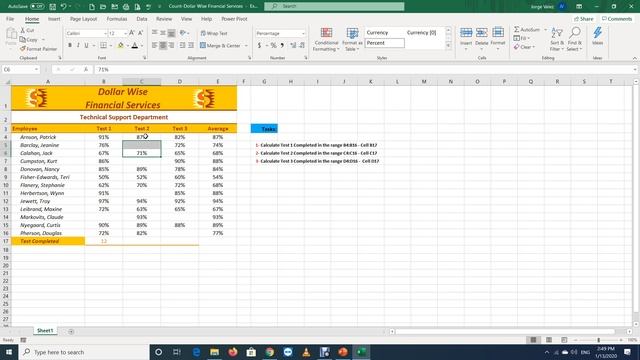Select the Currency cell style
The width and height of the screenshot is (640, 360).
coord(384,33)
